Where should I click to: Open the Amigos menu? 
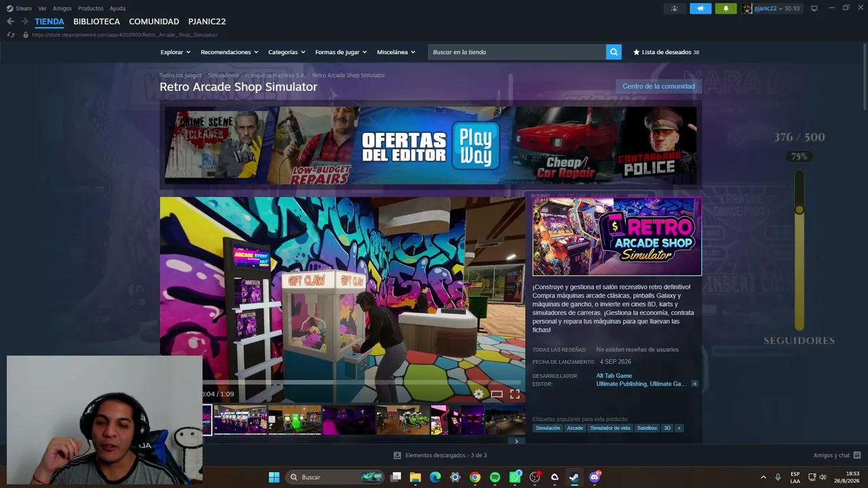(x=62, y=8)
